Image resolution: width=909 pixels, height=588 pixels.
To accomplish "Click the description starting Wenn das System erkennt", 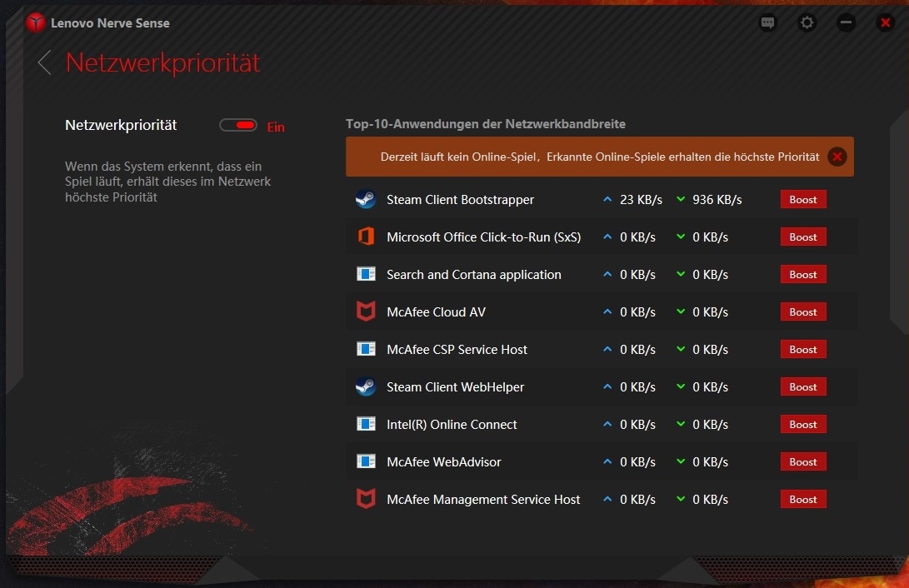I will click(167, 182).
